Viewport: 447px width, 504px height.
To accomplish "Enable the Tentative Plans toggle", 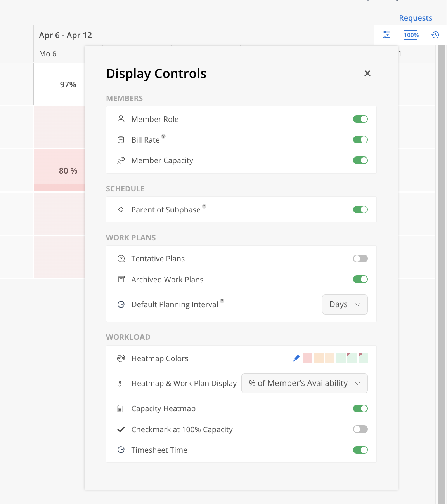I will pos(360,259).
